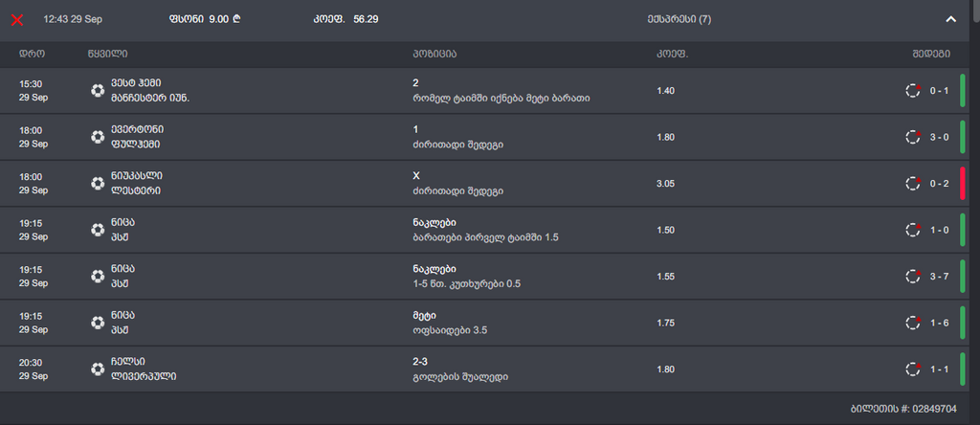
Task: Click the 3.05 odds value for Newcastle match
Action: pyautogui.click(x=666, y=184)
